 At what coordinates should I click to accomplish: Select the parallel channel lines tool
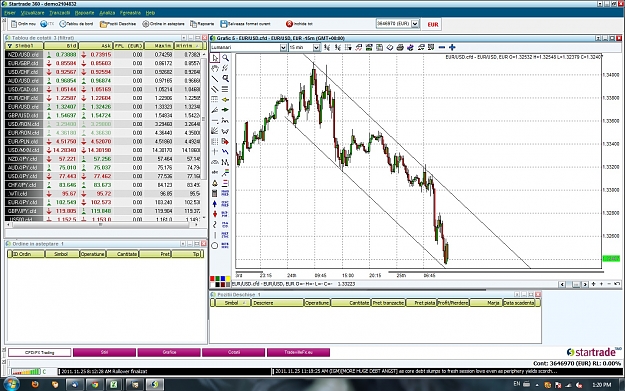(215, 89)
